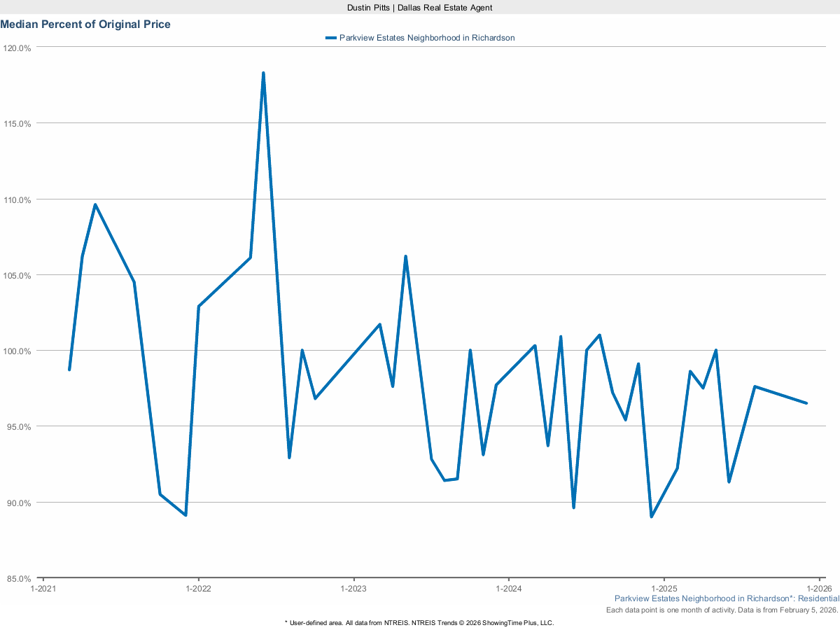Click the 1-2023 x-axis label

click(x=353, y=589)
